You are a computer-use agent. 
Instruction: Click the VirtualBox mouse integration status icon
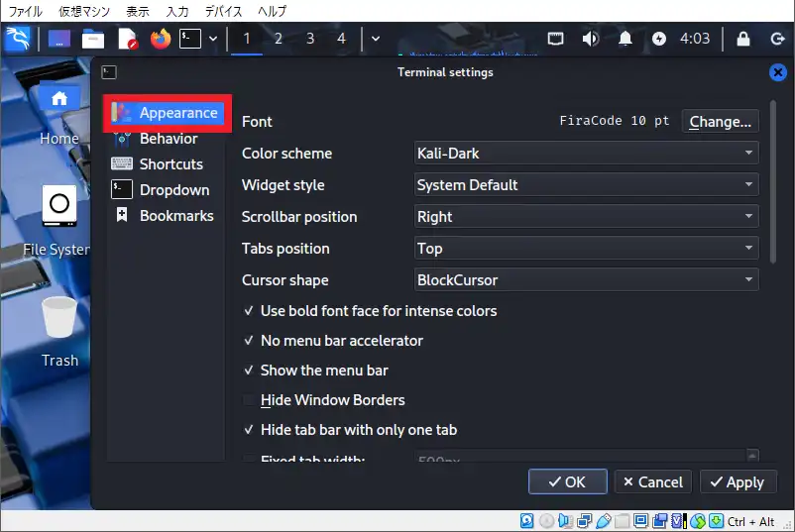698,521
